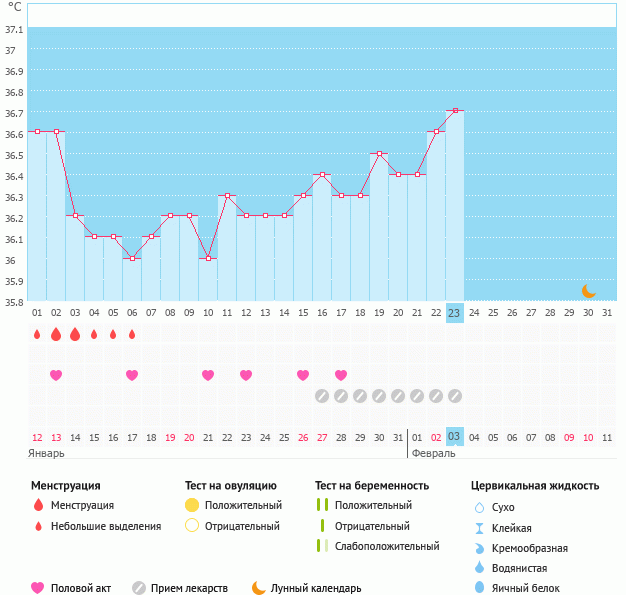Select the heart icon under day 02

[x=56, y=375]
